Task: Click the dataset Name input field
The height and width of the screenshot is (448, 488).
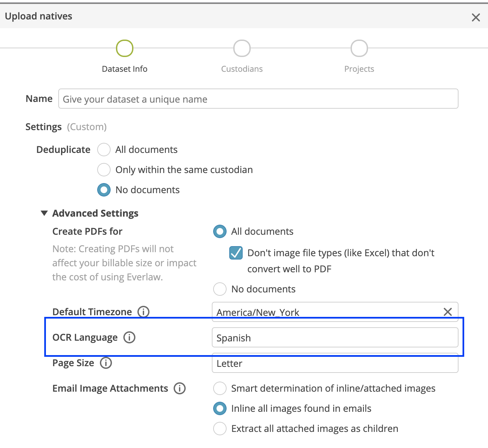Action: pos(258,99)
